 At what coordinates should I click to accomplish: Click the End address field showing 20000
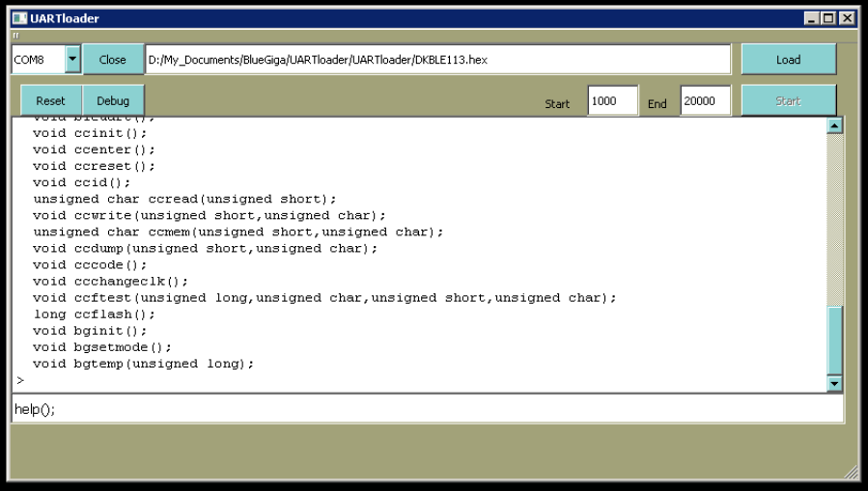(705, 100)
